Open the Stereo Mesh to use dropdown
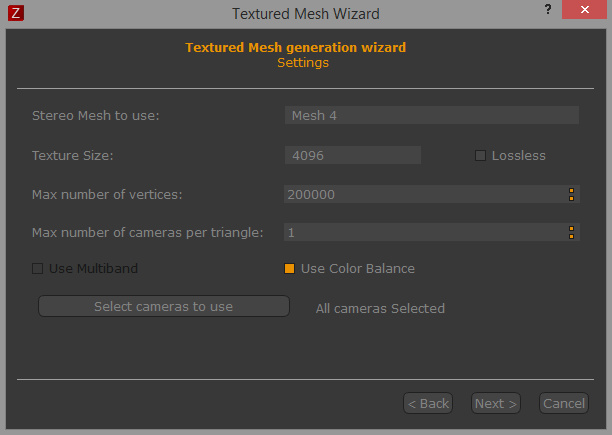The image size is (612, 435). click(432, 115)
